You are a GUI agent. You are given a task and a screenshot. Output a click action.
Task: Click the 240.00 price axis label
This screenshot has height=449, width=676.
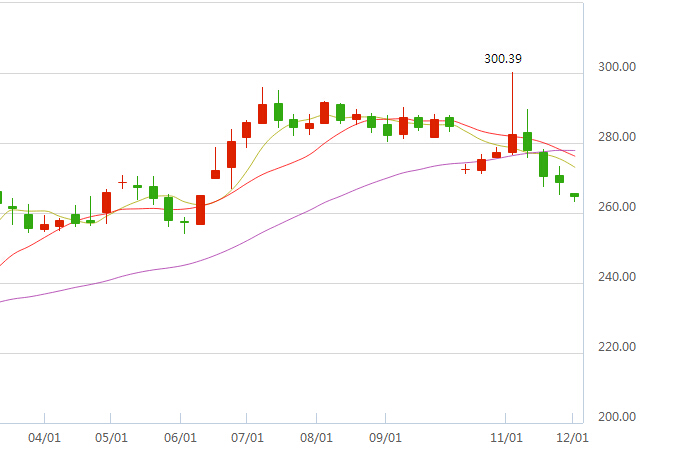click(x=615, y=277)
